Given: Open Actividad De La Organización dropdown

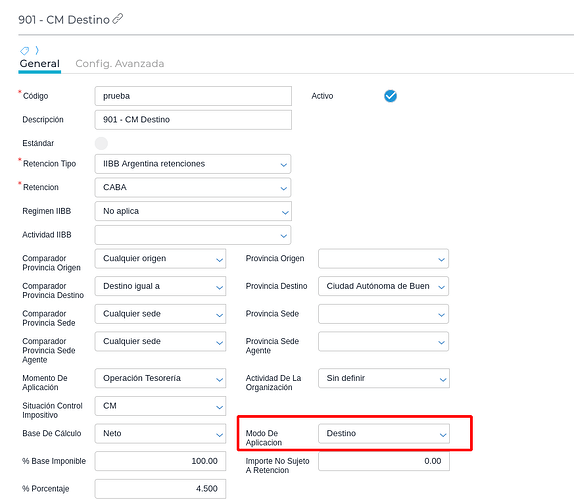Looking at the screenshot, I should pyautogui.click(x=384, y=378).
